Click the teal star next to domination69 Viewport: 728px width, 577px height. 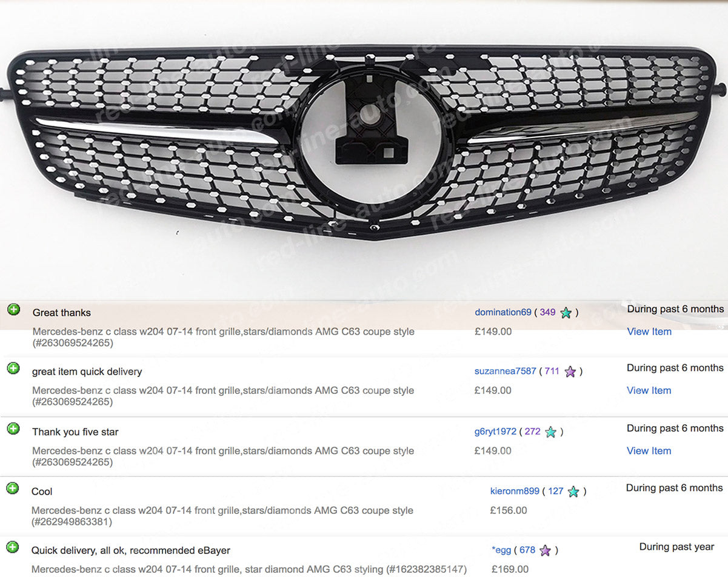pyautogui.click(x=566, y=313)
